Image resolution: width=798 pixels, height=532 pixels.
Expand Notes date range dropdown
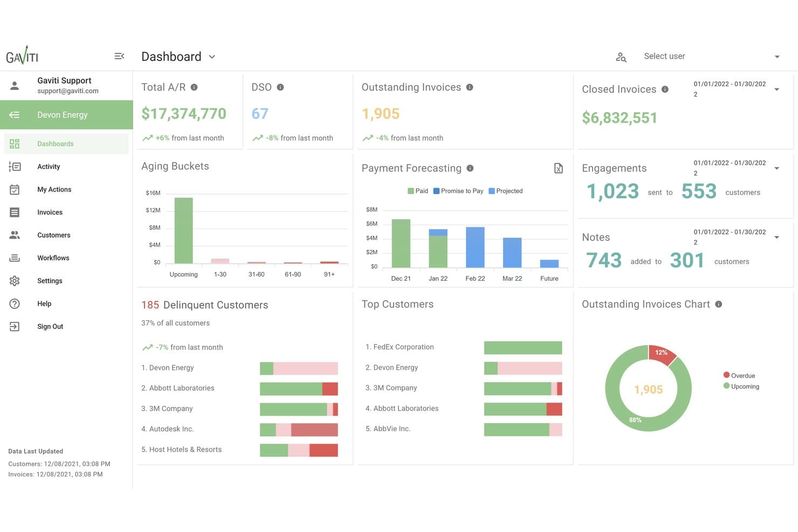pos(776,237)
